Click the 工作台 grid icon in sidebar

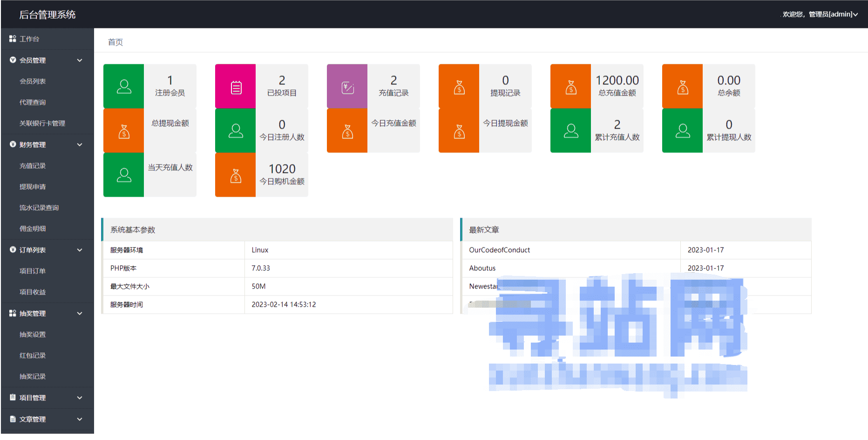point(13,39)
